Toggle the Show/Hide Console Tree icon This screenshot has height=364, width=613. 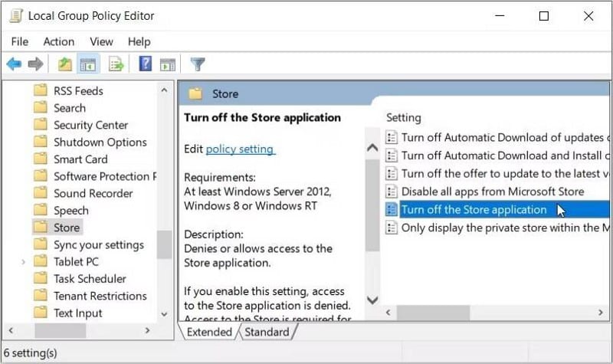88,64
